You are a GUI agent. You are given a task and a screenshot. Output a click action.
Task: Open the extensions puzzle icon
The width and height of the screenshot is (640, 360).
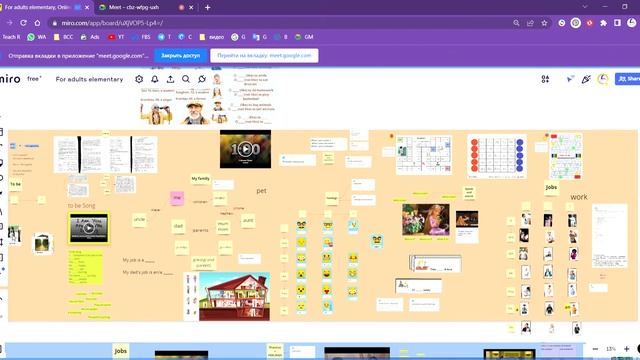coord(603,23)
